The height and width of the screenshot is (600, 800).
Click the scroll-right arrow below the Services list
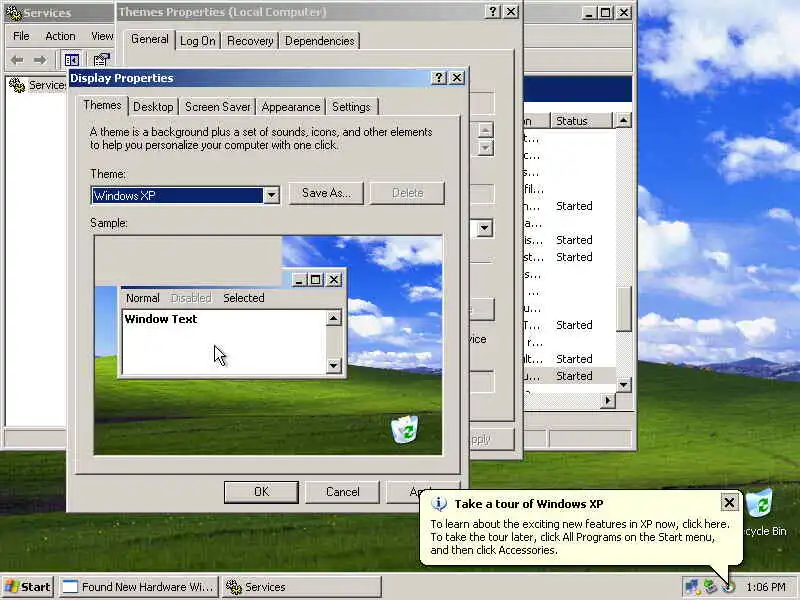coord(607,401)
